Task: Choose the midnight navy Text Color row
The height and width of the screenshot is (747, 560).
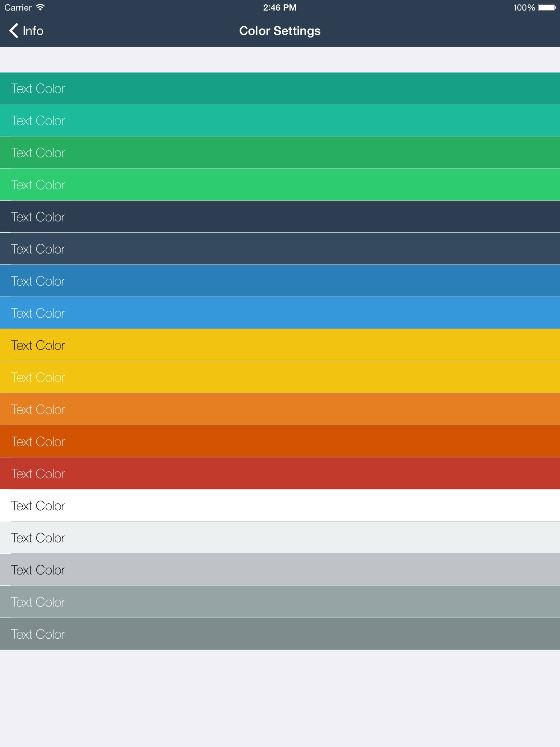Action: [280, 217]
